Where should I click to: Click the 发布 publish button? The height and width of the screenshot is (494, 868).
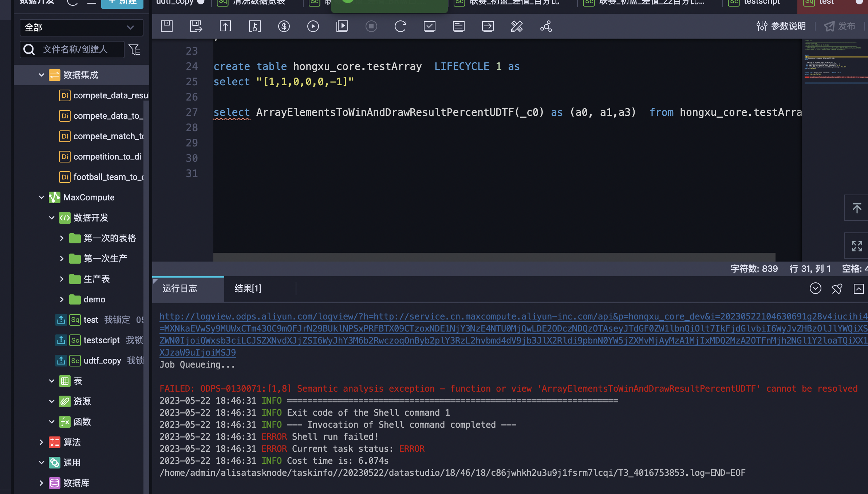point(840,26)
